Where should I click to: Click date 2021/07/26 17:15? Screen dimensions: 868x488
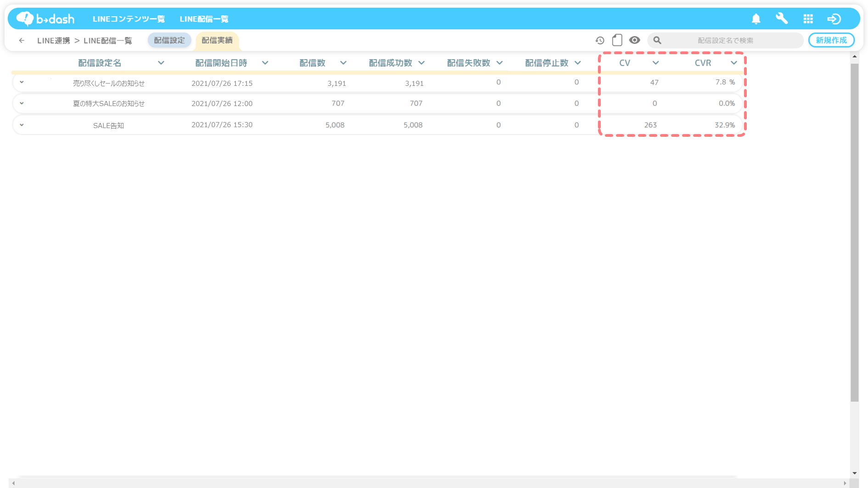[x=222, y=83]
